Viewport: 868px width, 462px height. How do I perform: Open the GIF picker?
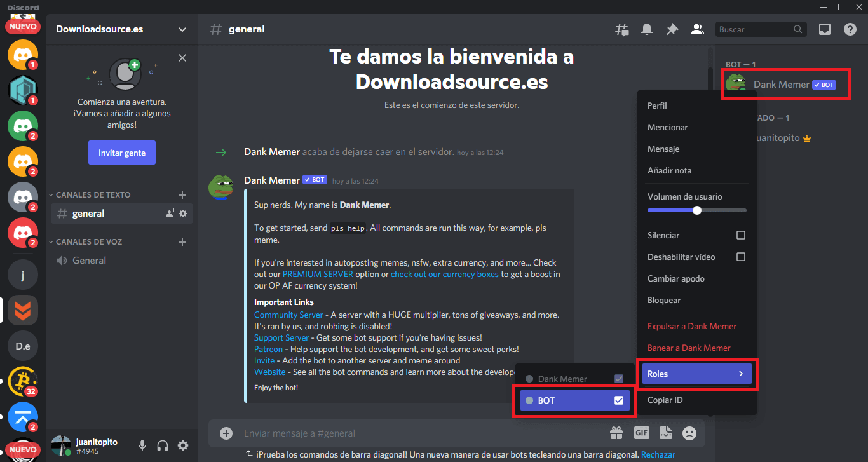click(641, 433)
